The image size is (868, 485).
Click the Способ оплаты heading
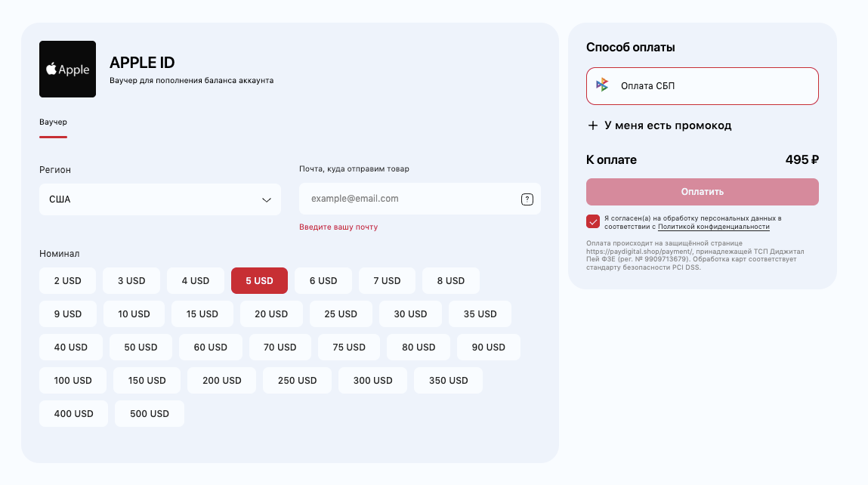[x=631, y=48]
